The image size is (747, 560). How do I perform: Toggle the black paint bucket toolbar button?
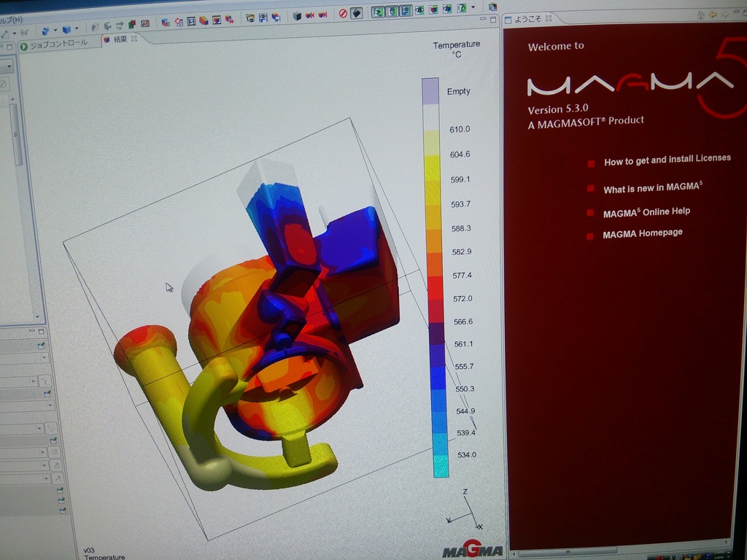pyautogui.click(x=356, y=13)
